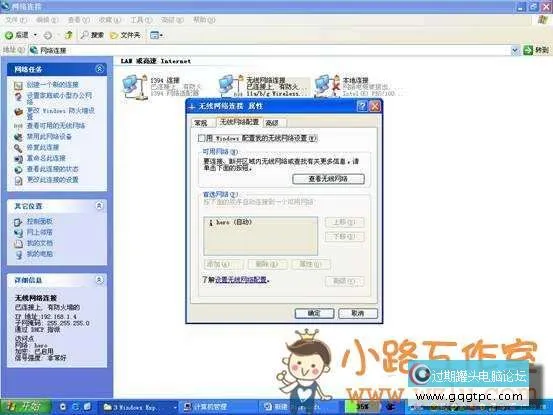This screenshot has width=553, height=415.
Task: Click the Internet Explorer quick launch icon
Action: pyautogui.click(x=76, y=407)
